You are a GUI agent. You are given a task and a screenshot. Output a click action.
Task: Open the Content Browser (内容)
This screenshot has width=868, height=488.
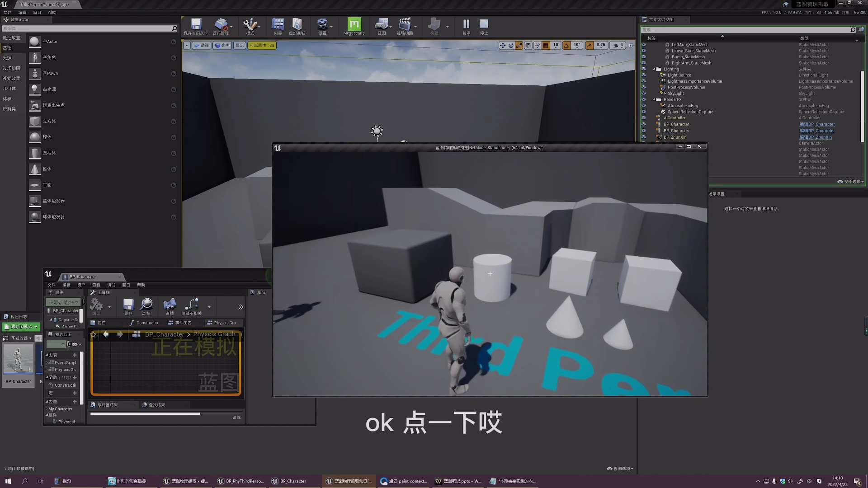[277, 25]
